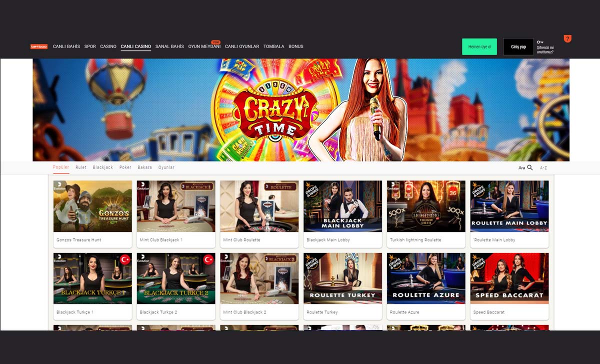Switch to the Poker tab

(125, 167)
